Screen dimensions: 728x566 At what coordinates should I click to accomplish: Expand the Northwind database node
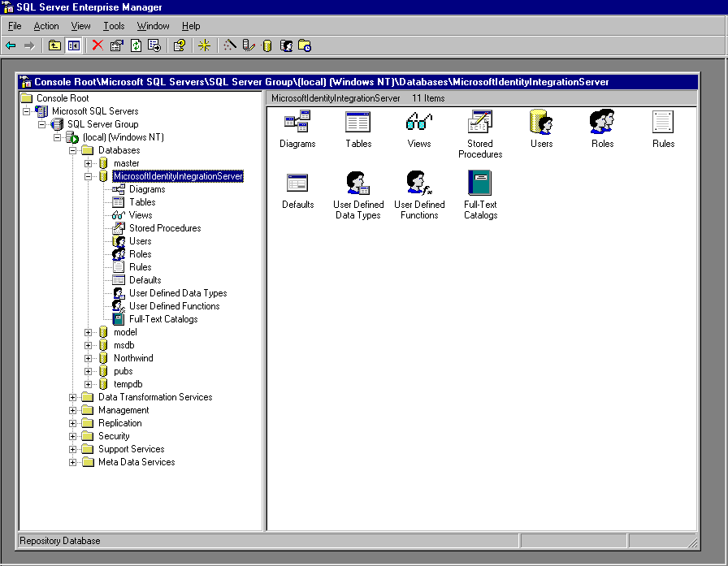[x=89, y=358]
